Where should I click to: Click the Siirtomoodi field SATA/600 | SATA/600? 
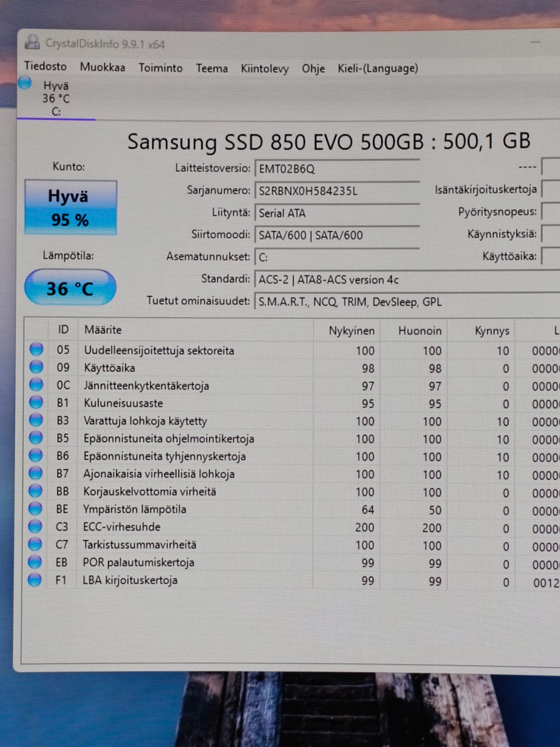pos(337,235)
